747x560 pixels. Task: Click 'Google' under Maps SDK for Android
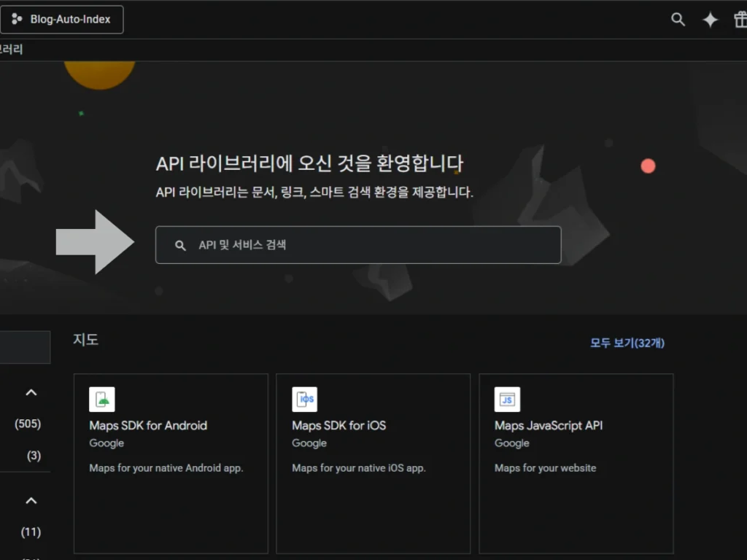coord(107,443)
